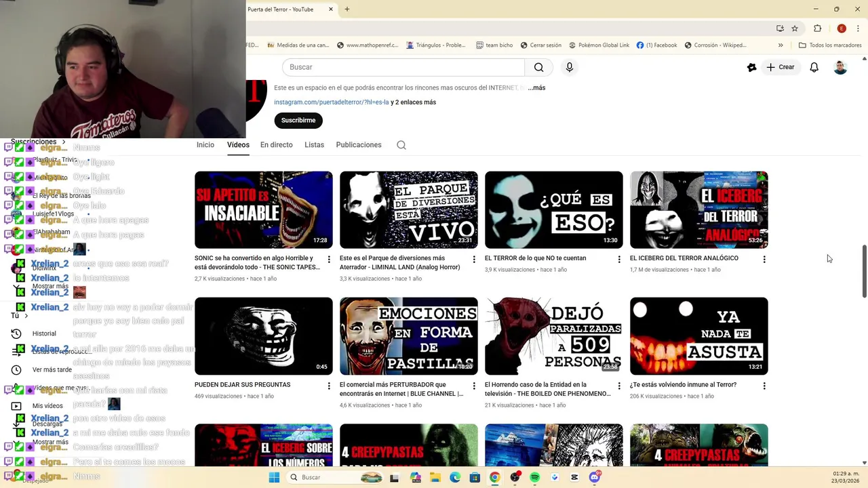This screenshot has width=868, height=488.
Task: Open Discord from the taskbar
Action: [x=595, y=477]
